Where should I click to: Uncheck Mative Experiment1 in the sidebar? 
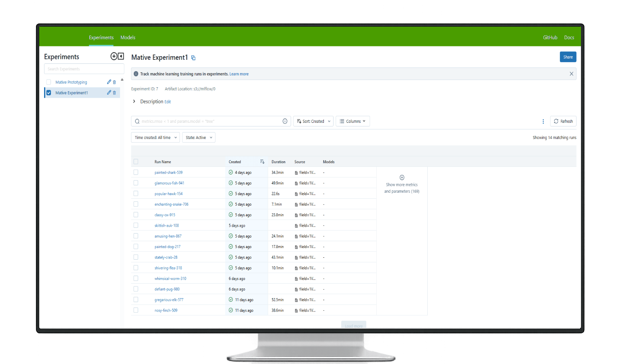click(49, 93)
